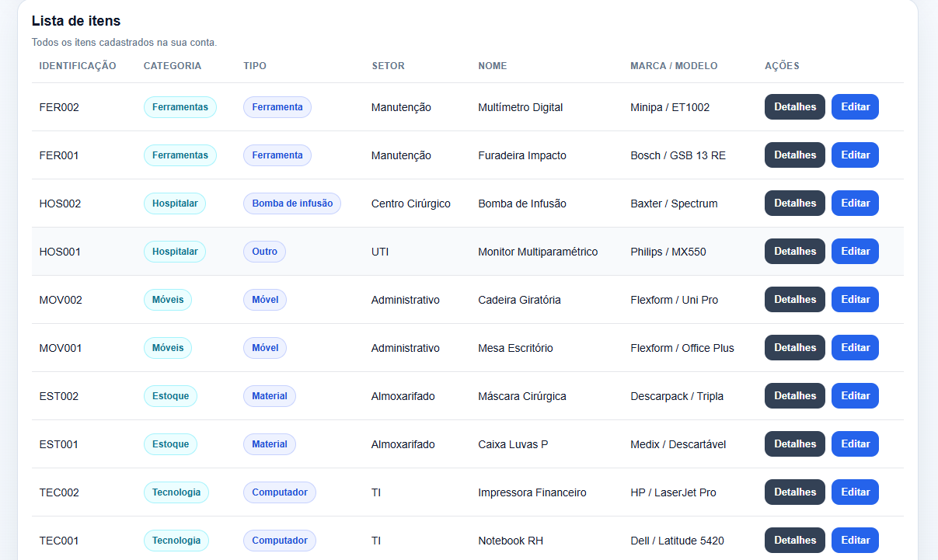Click the NOME column header
The image size is (938, 560).
(493, 66)
